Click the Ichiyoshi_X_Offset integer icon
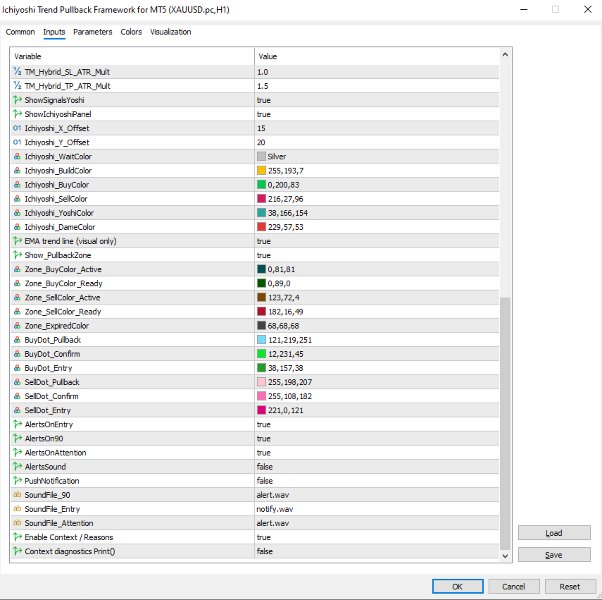Image resolution: width=602 pixels, height=600 pixels. 17,128
